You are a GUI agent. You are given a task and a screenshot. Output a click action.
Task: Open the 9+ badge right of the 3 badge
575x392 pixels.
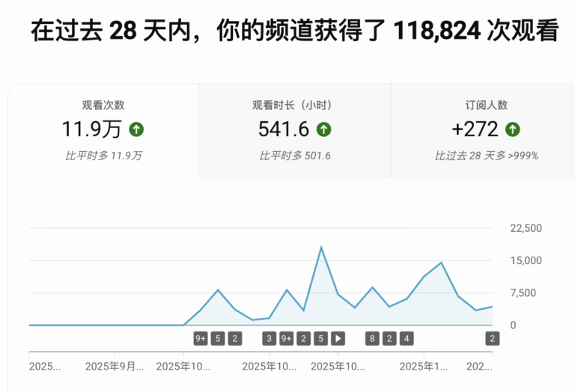coord(286,338)
